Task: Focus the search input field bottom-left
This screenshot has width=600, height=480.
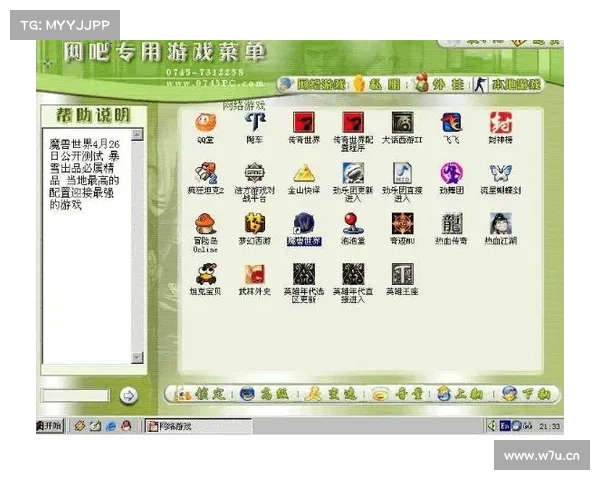Action: pos(76,395)
